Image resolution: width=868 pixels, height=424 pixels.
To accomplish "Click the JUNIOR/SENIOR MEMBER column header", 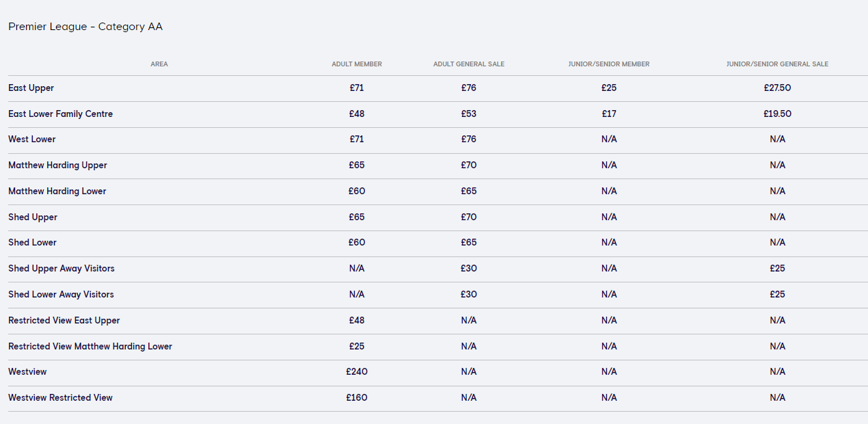I will [609, 64].
